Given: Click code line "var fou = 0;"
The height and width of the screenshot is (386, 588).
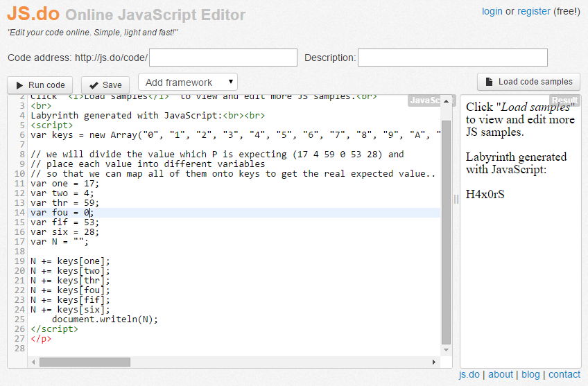Looking at the screenshot, I should pyautogui.click(x=62, y=213).
